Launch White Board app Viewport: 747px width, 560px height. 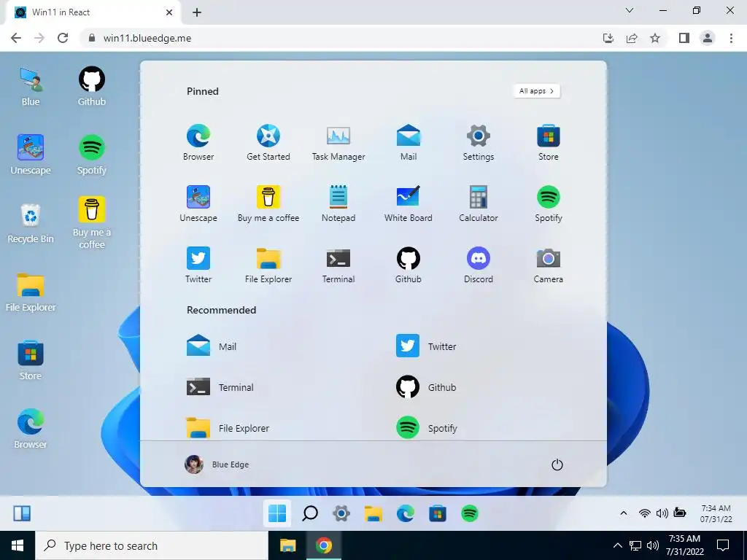coord(409,203)
